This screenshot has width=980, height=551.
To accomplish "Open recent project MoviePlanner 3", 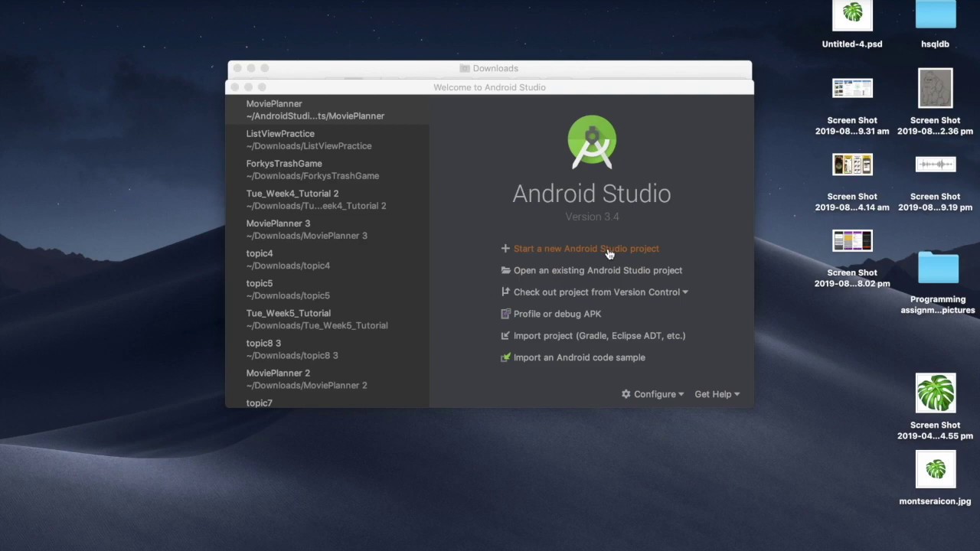I will click(x=328, y=229).
